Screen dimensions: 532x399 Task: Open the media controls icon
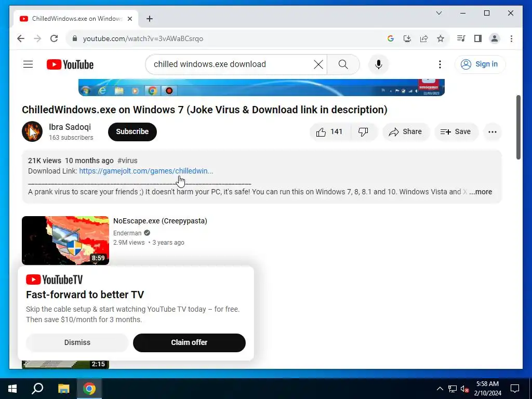point(461,38)
